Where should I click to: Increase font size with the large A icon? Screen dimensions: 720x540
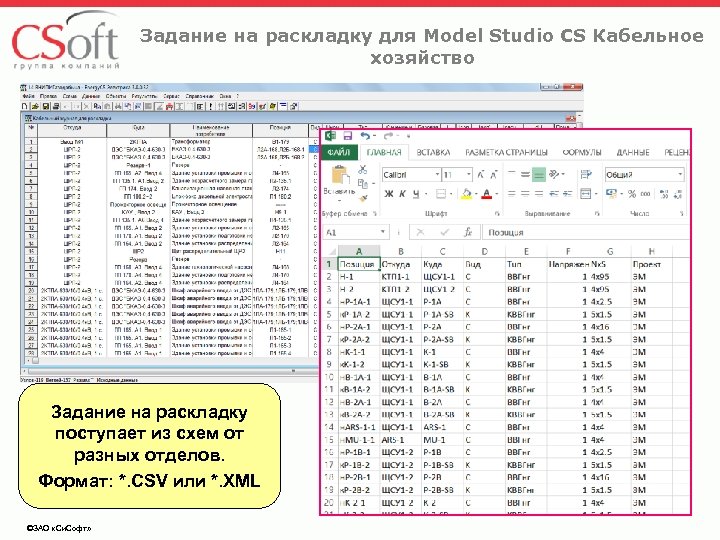click(481, 175)
